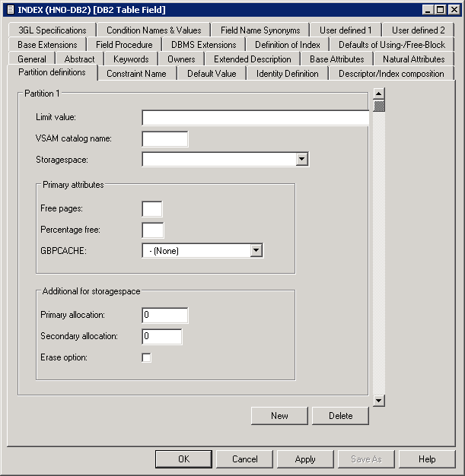Enable the Erase option checkbox

[x=146, y=357]
